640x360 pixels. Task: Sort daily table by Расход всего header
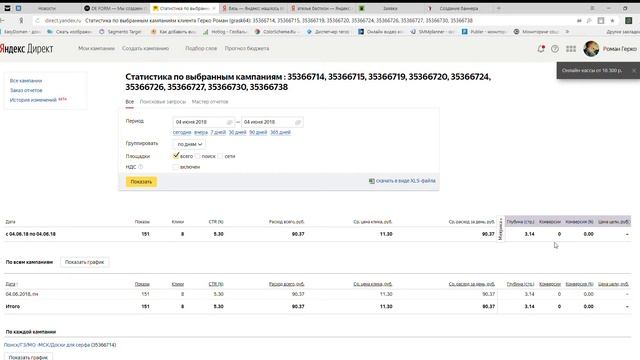click(287, 284)
